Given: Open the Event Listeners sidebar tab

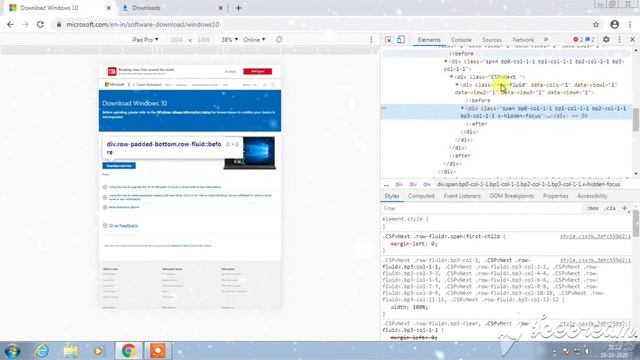Looking at the screenshot, I should [462, 196].
